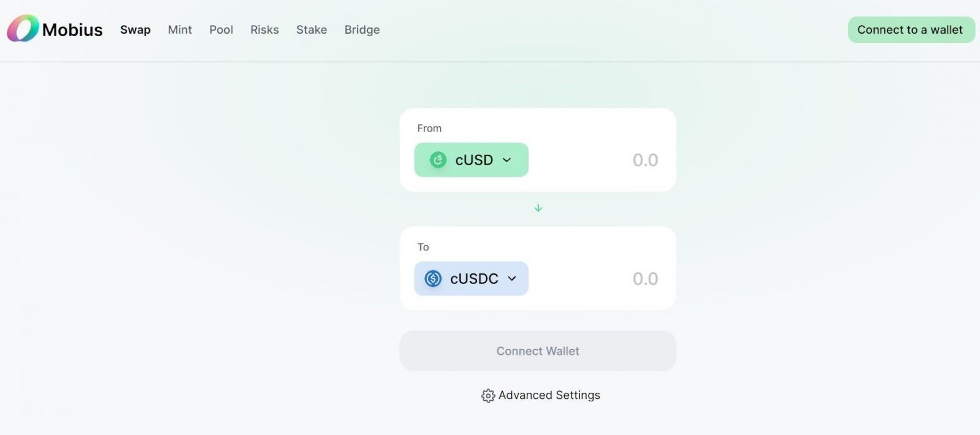Click the Mobius logo icon
This screenshot has height=435, width=980.
pos(23,29)
